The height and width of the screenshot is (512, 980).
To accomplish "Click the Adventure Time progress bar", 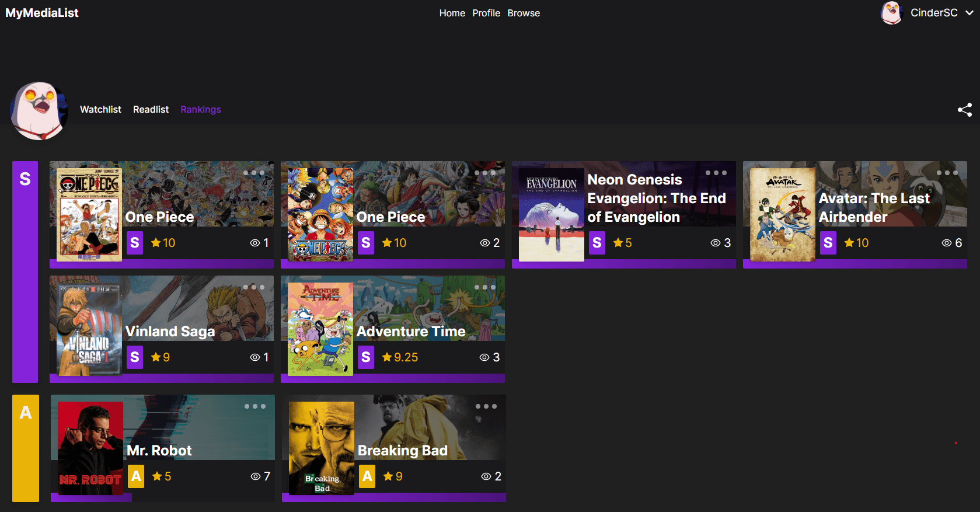I will 393,378.
